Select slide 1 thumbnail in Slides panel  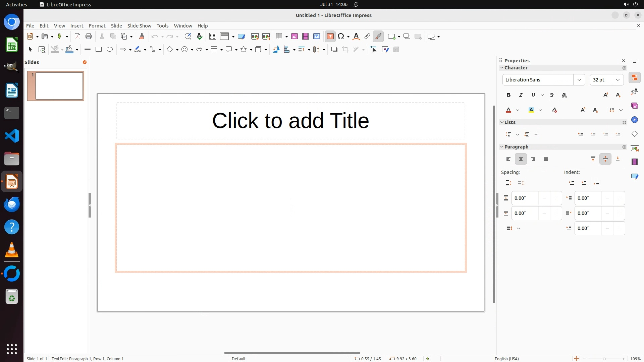pyautogui.click(x=59, y=86)
